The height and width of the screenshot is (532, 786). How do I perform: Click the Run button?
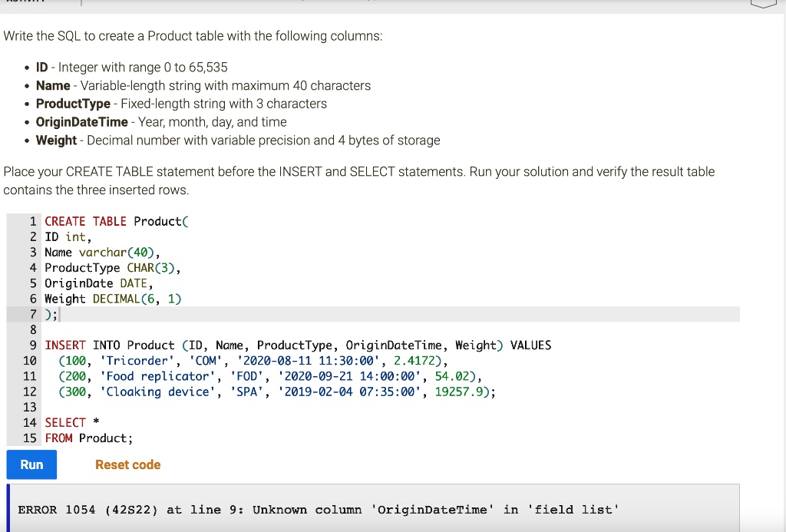(x=31, y=464)
